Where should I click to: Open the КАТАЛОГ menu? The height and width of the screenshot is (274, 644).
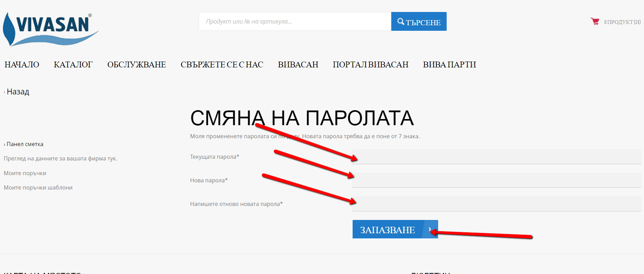click(x=73, y=65)
